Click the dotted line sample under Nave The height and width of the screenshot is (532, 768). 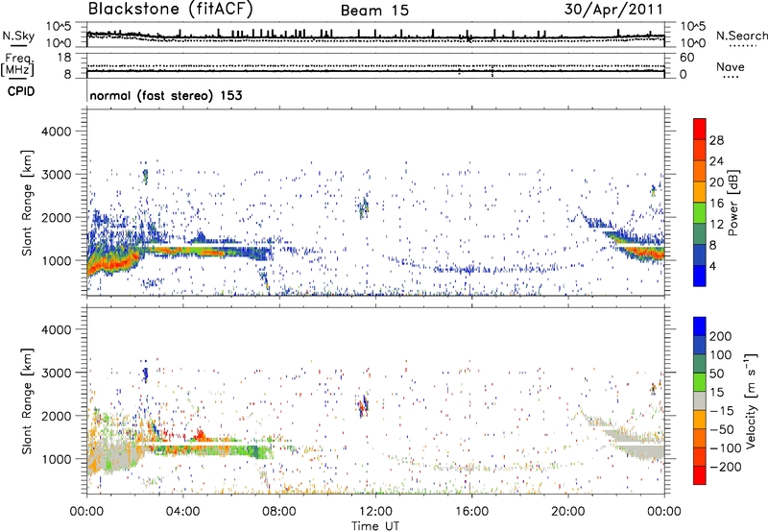click(x=731, y=78)
